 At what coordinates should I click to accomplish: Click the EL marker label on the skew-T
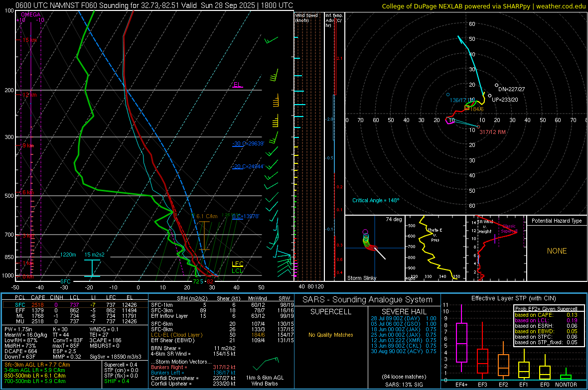tap(237, 84)
